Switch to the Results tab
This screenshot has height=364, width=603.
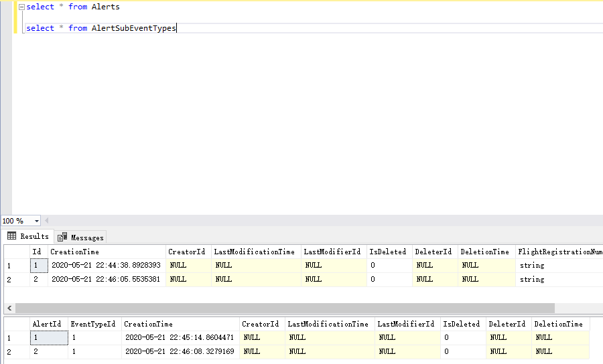[28, 236]
